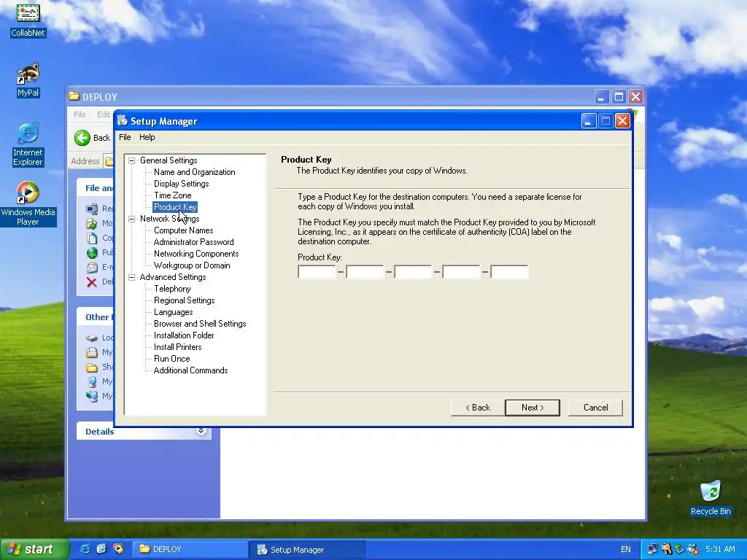This screenshot has height=560, width=747.
Task: Click the fourth Product Key field
Action: 461,272
